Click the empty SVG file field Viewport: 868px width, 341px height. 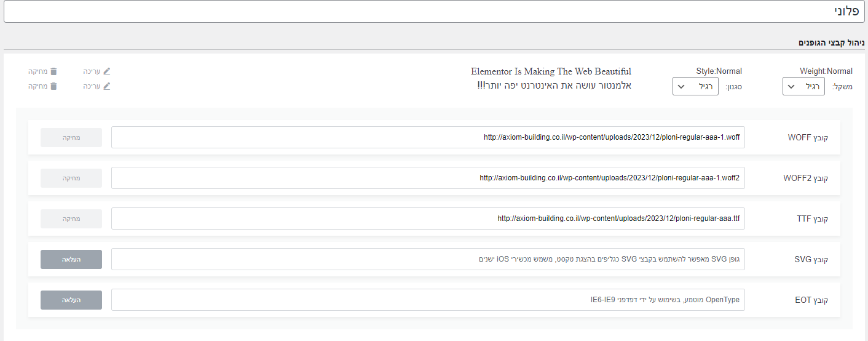coord(428,259)
